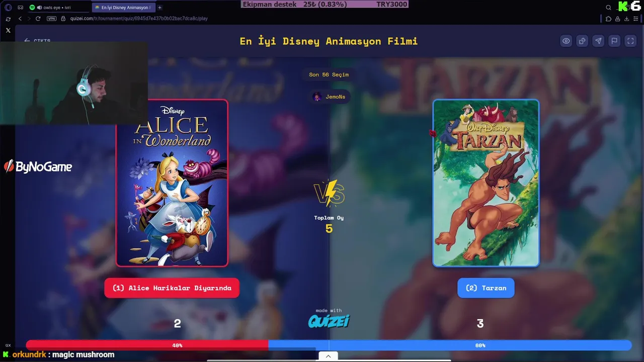This screenshot has width=644, height=362.
Task: Mute the Spotify tab audio icon
Action: pyautogui.click(x=39, y=8)
